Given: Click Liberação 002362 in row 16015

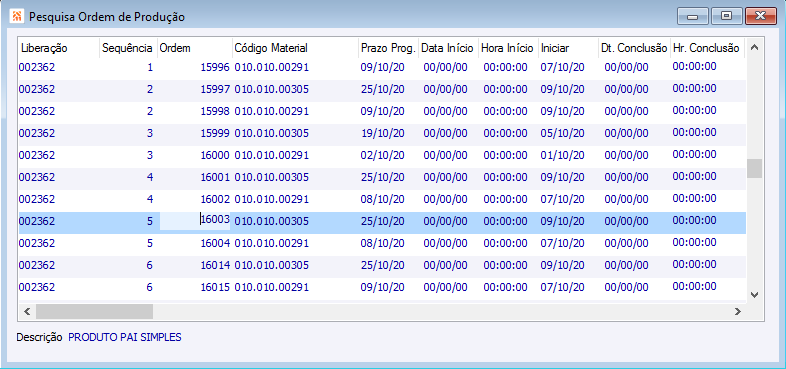Looking at the screenshot, I should click(37, 288).
